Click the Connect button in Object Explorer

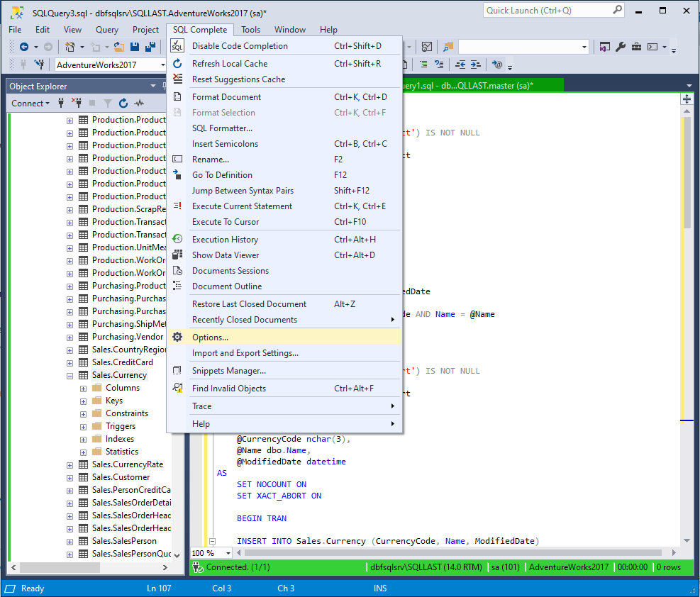[x=30, y=103]
